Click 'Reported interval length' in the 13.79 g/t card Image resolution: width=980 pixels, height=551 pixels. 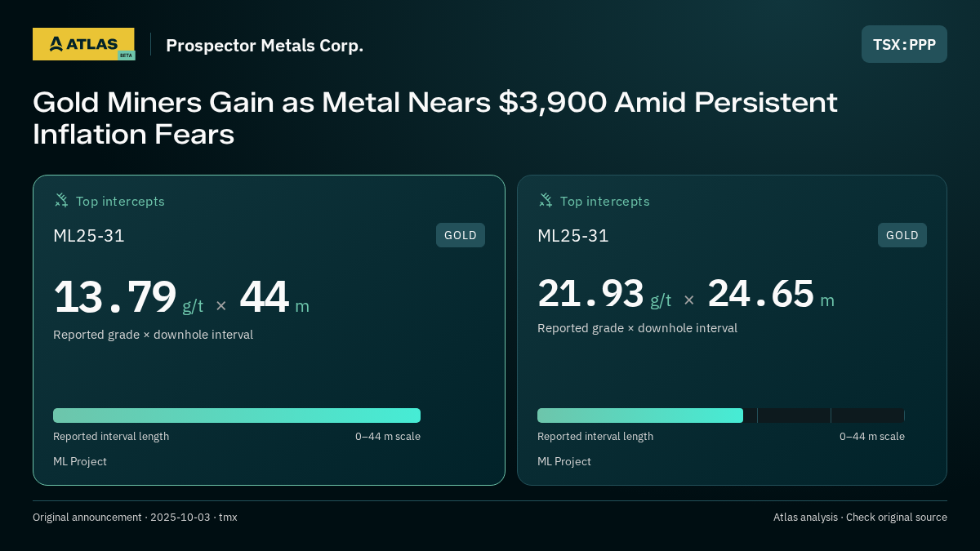point(111,436)
